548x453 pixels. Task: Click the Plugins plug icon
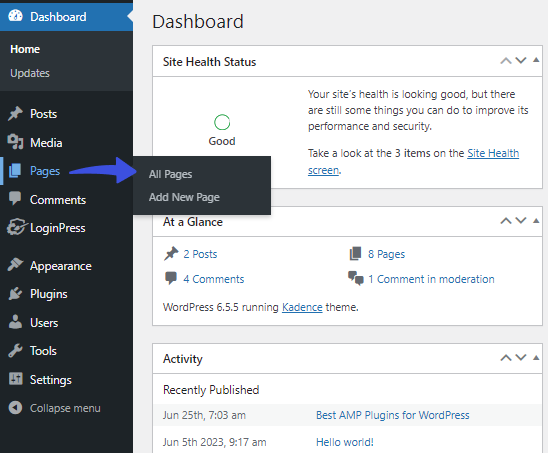(x=15, y=294)
